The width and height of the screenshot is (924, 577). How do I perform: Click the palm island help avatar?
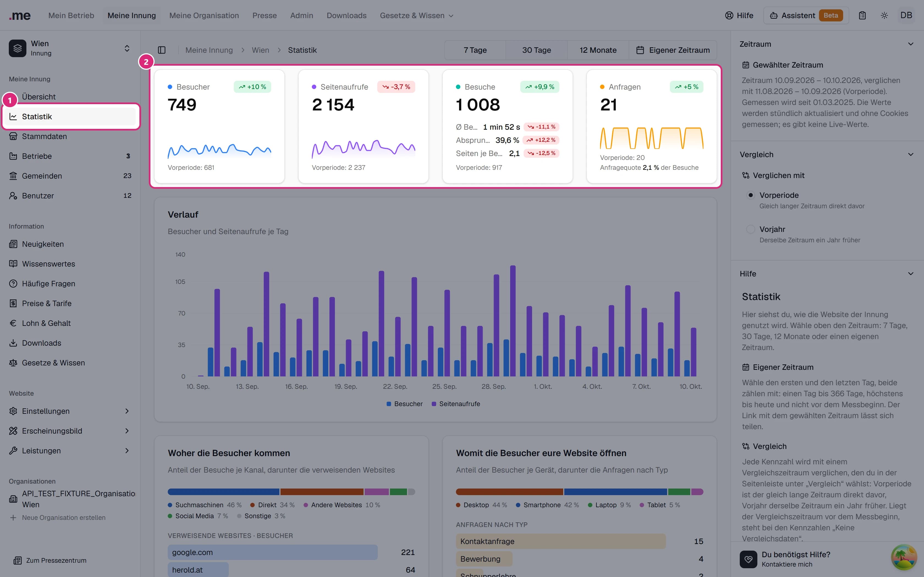point(904,557)
